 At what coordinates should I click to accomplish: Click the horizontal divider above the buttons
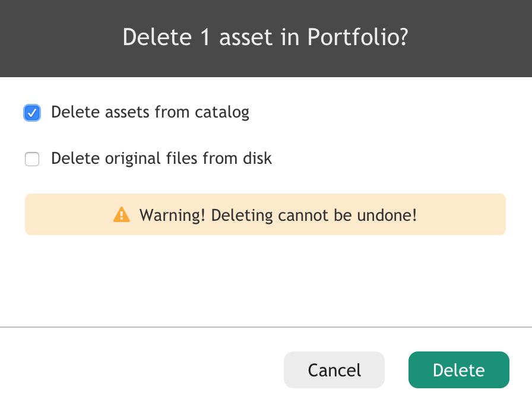point(266,327)
